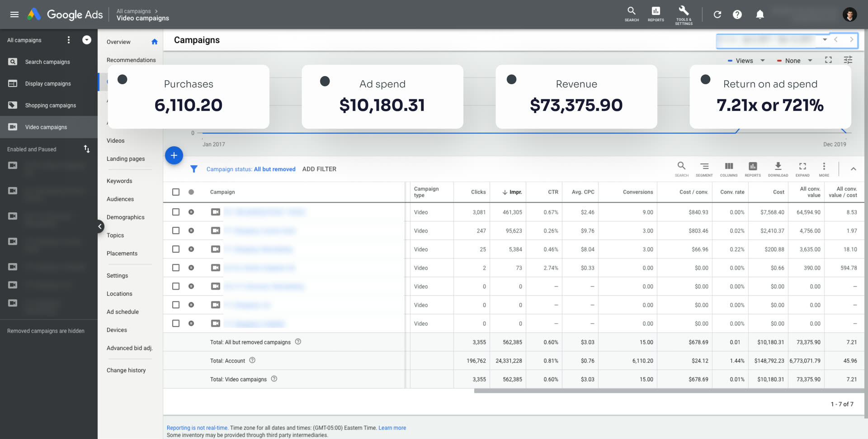Image resolution: width=868 pixels, height=439 pixels.
Task: Open the Keywords page
Action: tap(119, 181)
